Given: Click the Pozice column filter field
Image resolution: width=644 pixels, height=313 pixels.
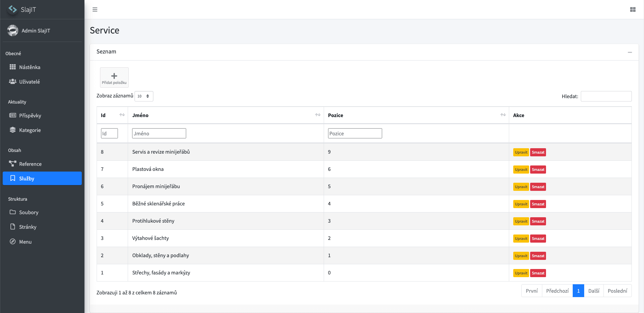Looking at the screenshot, I should pyautogui.click(x=355, y=133).
